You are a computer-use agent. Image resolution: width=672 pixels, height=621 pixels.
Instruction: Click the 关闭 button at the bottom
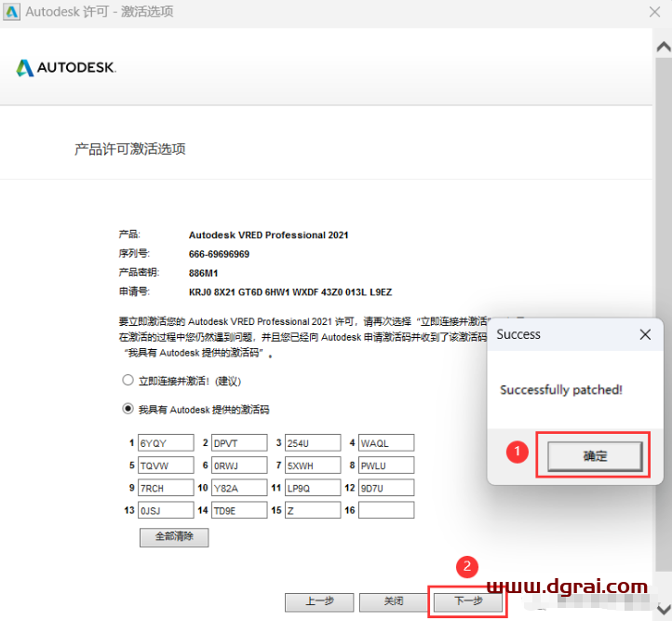coord(394,601)
